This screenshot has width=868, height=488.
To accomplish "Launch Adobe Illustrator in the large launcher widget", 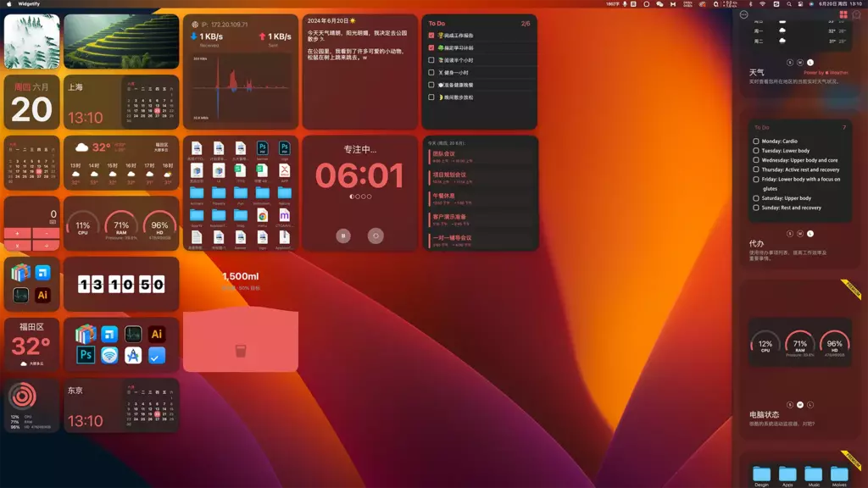I will pos(156,334).
